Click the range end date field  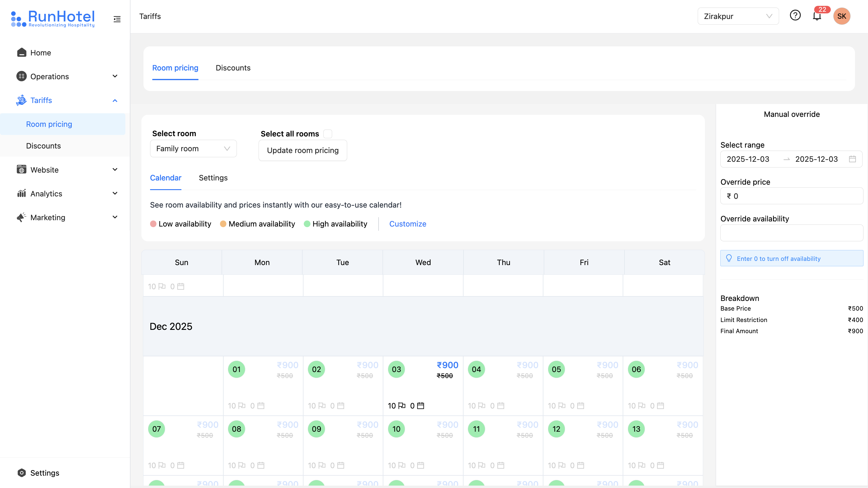point(816,159)
